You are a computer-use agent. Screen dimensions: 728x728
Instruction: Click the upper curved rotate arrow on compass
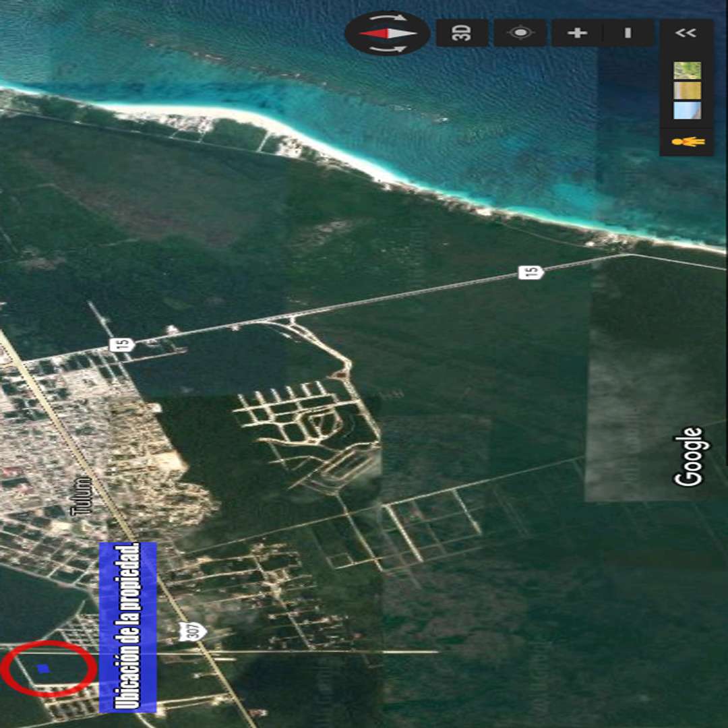[x=388, y=16]
